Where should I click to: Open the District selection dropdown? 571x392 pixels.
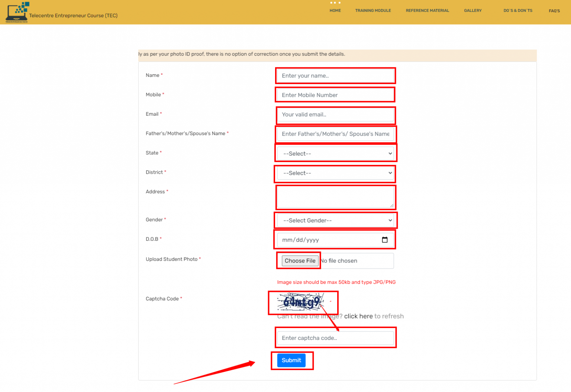click(335, 173)
